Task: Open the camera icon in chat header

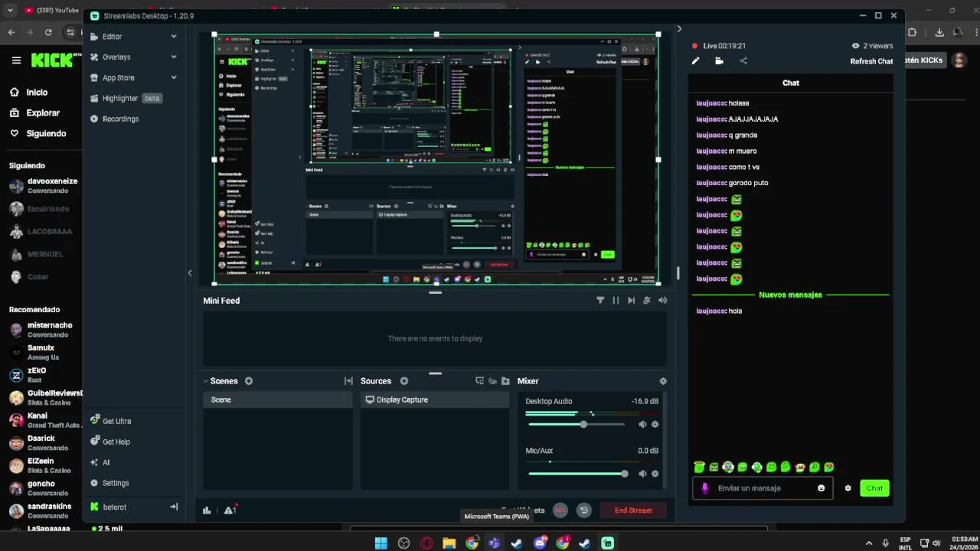Action: coord(719,61)
